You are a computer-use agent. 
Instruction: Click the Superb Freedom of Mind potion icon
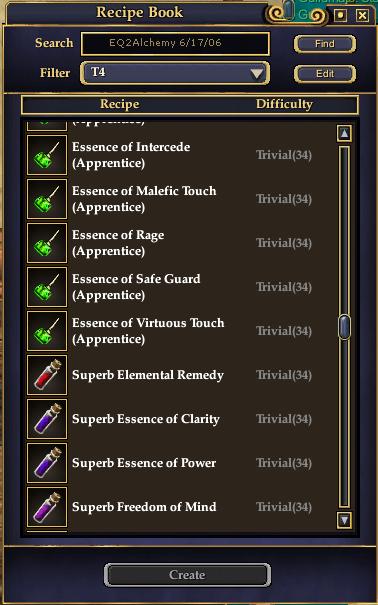47,507
